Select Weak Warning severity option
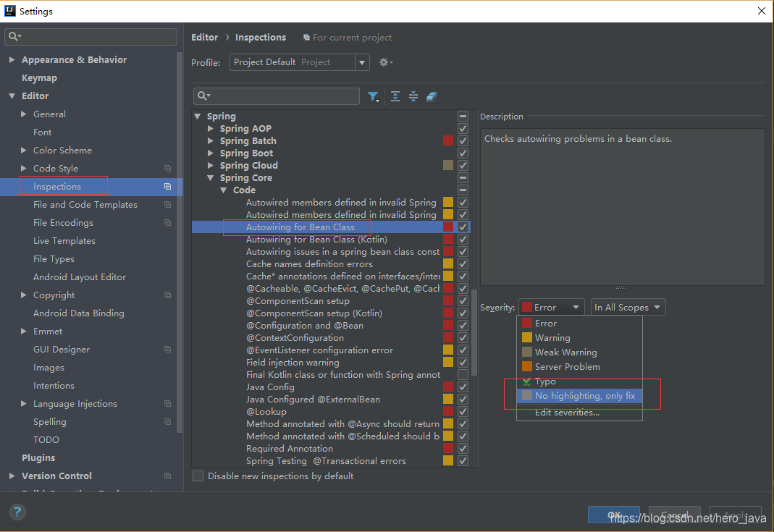 (579, 352)
